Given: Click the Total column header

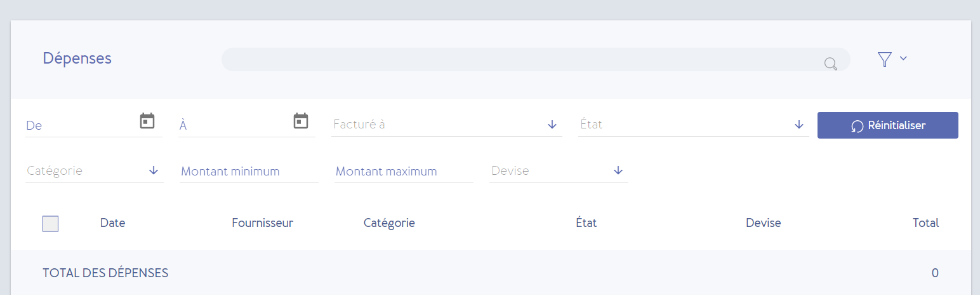Looking at the screenshot, I should 925,223.
